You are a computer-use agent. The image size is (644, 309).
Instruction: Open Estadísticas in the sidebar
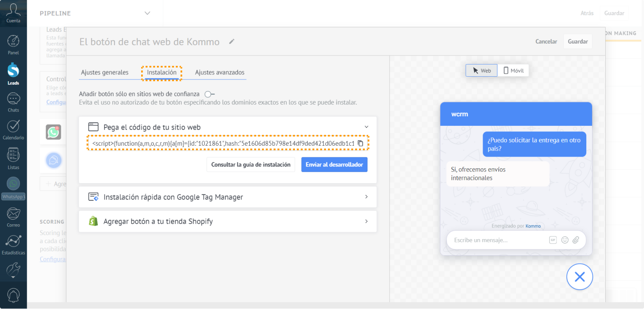click(13, 244)
